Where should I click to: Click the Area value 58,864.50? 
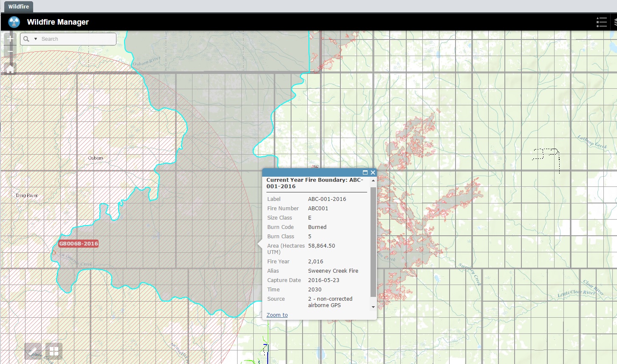pos(322,245)
